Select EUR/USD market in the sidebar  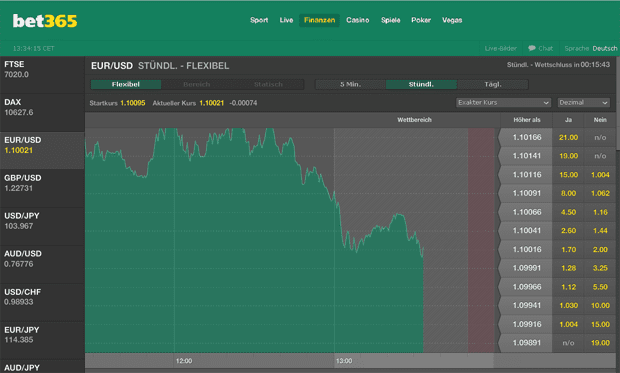(42, 151)
